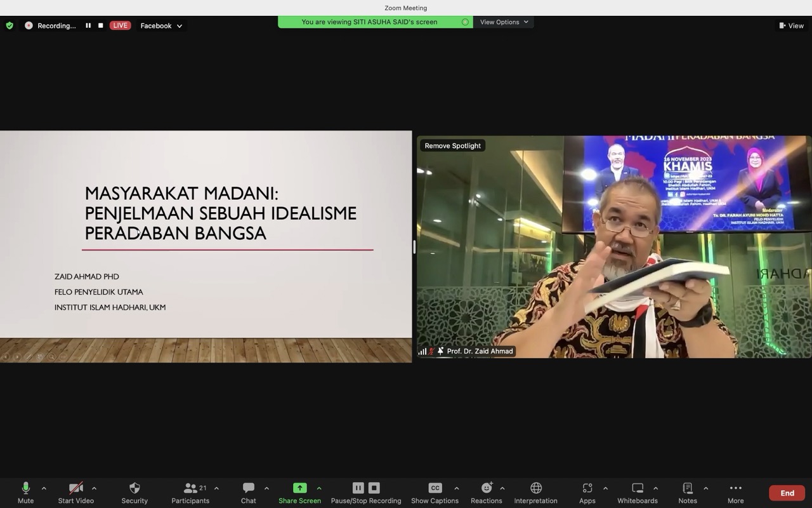Open the Interpretation globe icon
Viewport: 812px width, 508px height.
535,488
